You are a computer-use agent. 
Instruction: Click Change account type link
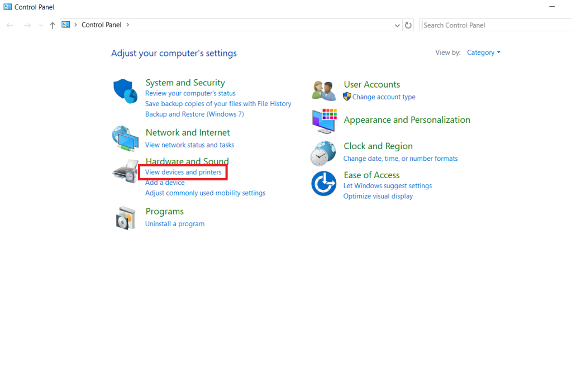pyautogui.click(x=384, y=97)
